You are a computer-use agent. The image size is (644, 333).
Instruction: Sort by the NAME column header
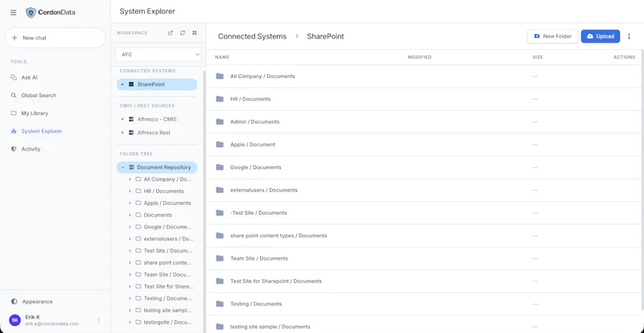[222, 57]
